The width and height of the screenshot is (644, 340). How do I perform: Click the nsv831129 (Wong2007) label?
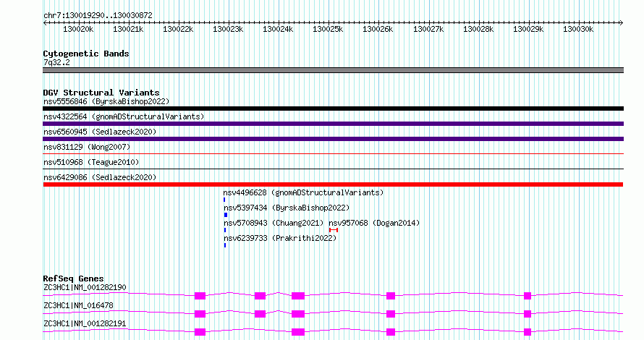[87, 147]
